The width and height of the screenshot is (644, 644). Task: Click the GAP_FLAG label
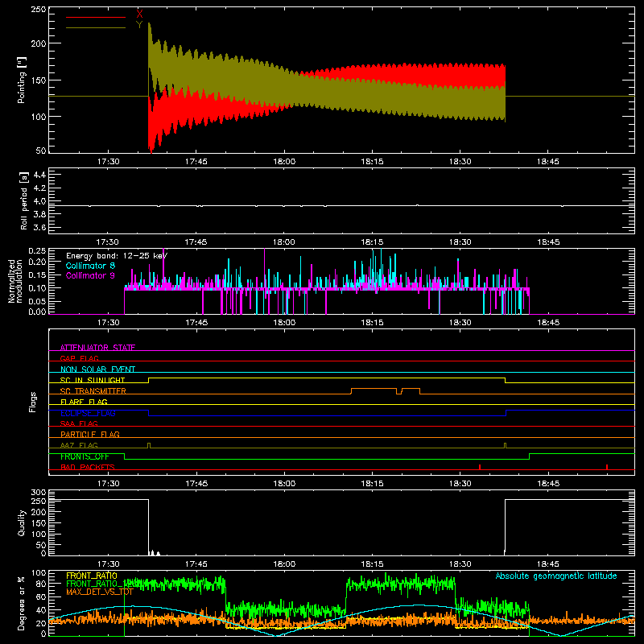pyautogui.click(x=79, y=358)
